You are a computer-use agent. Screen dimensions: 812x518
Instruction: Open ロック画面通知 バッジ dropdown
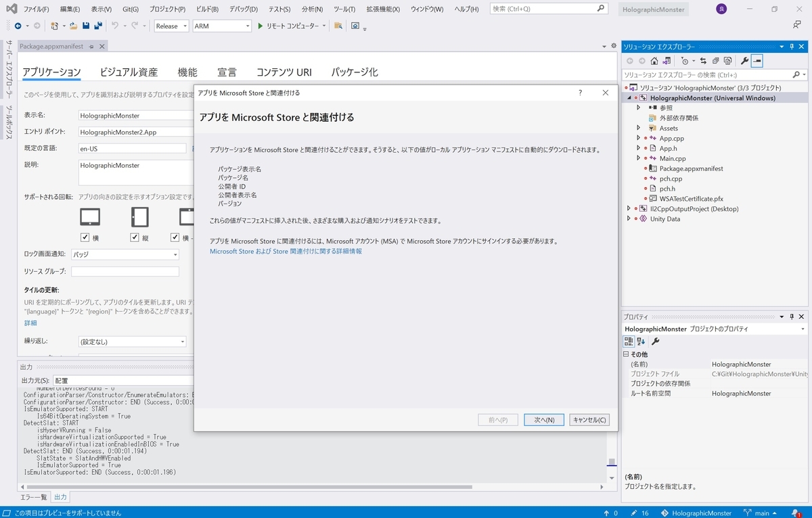pos(125,254)
